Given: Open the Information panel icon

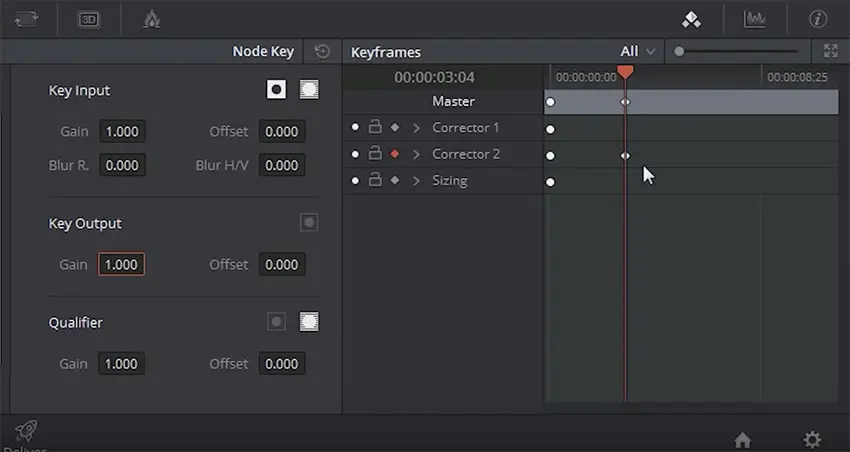Looking at the screenshot, I should (x=817, y=20).
